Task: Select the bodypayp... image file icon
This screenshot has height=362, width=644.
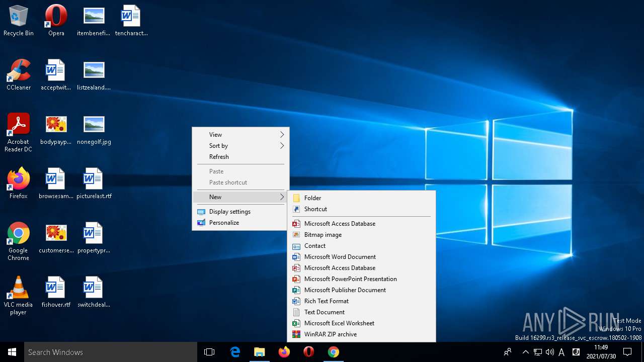Action: (x=56, y=129)
